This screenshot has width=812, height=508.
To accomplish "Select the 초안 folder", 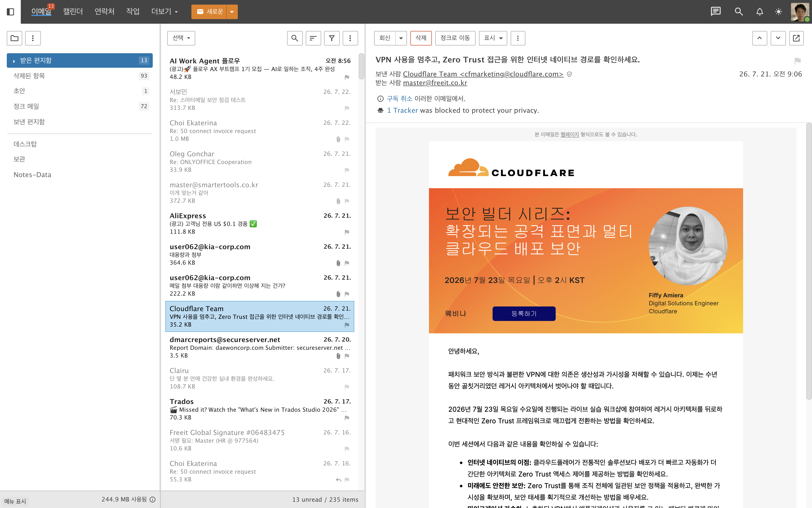I will [80, 91].
